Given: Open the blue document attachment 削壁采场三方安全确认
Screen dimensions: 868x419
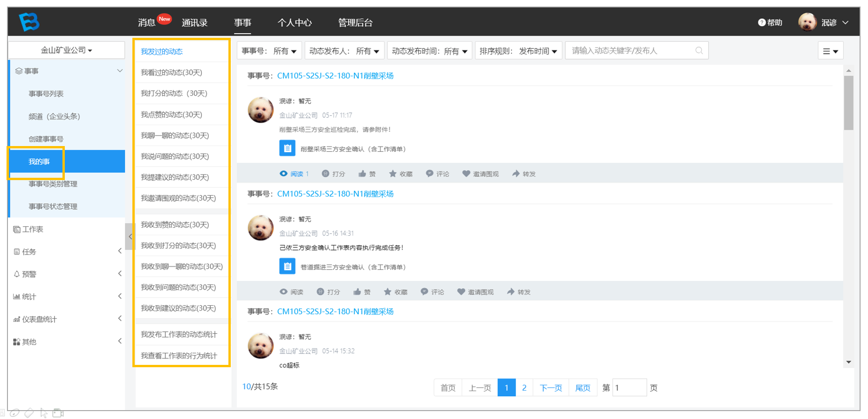Looking at the screenshot, I should point(287,148).
